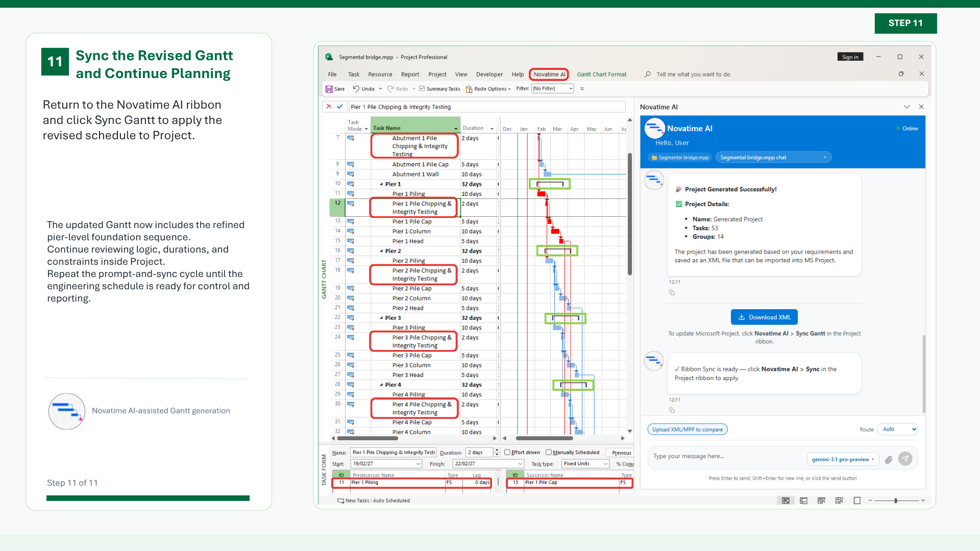The image size is (980, 551).
Task: Click the Customize Quick Access Toolbar arrow
Action: 582,89
